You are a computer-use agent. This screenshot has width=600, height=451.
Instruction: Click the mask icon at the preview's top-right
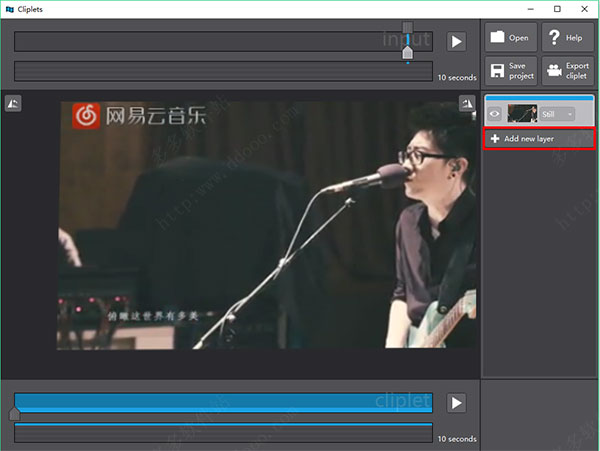tap(467, 103)
